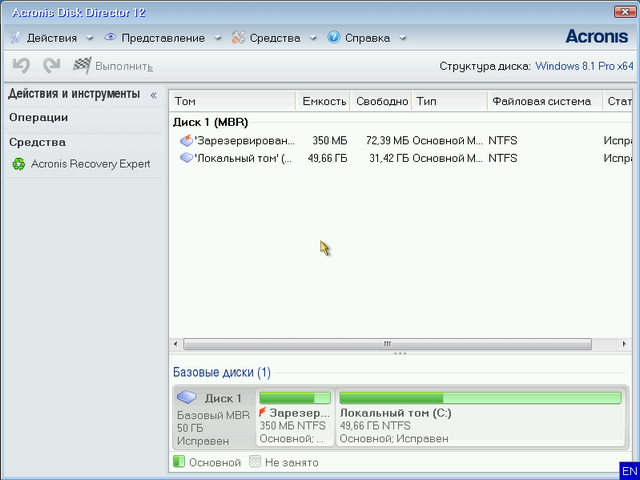Image resolution: width=640 pixels, height=480 pixels.
Task: Sort by the Том column header
Action: (232, 101)
